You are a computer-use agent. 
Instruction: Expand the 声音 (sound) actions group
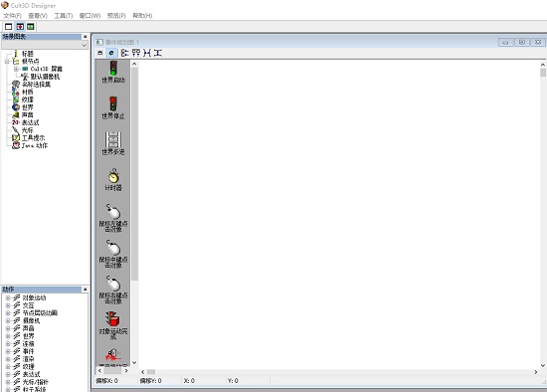[x=8, y=328]
